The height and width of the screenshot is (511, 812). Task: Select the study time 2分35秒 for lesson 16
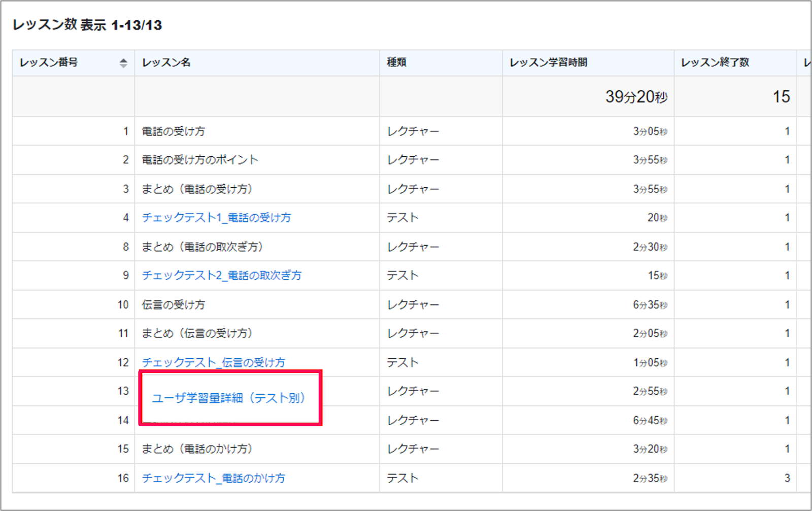(650, 478)
